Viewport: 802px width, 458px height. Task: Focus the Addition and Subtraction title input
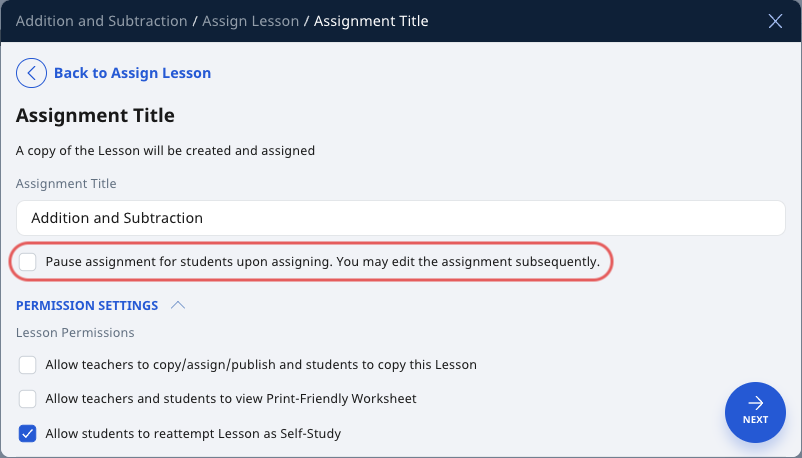[400, 218]
